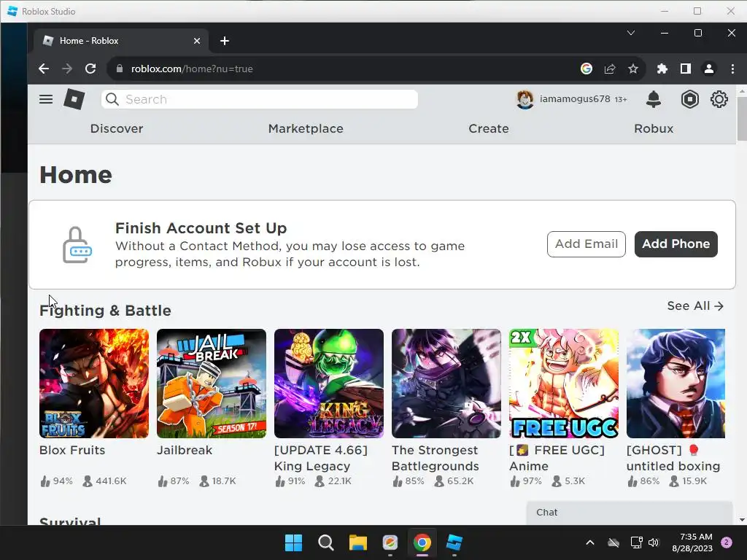Click the notification badge in system tray

pos(727,542)
